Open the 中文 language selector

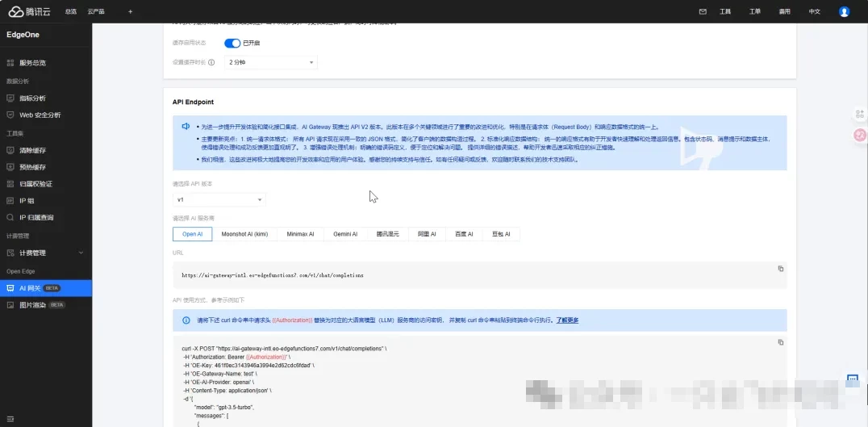coord(814,11)
